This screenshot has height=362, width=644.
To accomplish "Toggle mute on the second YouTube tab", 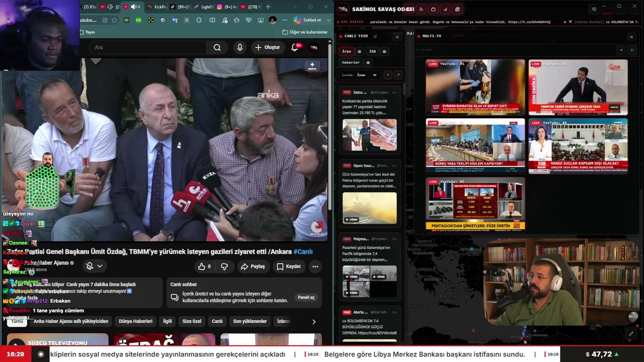I will pyautogui.click(x=110, y=7).
